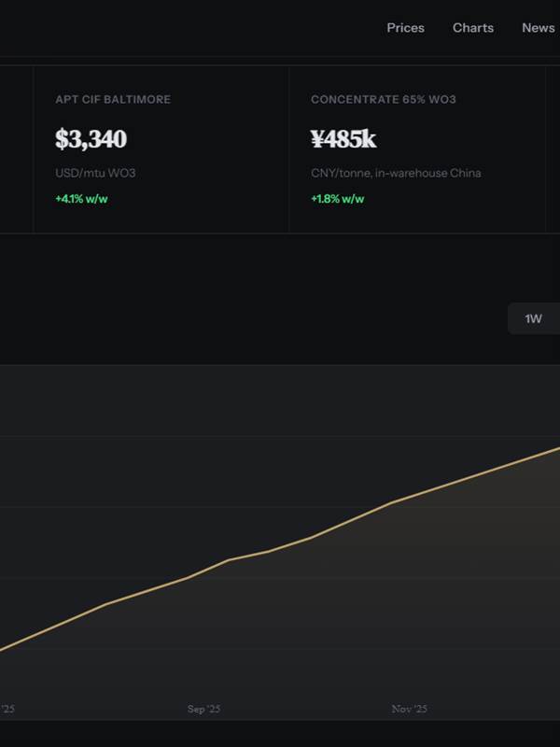Click the Nov '25 axis label

tap(408, 710)
